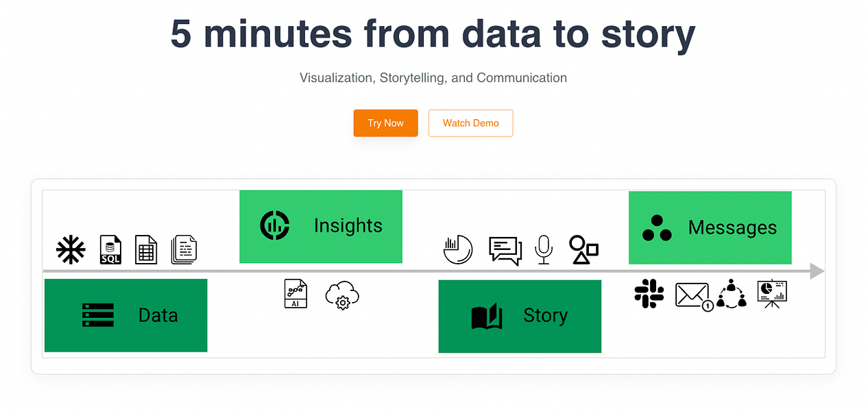Click the Snowflake data source icon
Screen dimensions: 868x411
(71, 249)
